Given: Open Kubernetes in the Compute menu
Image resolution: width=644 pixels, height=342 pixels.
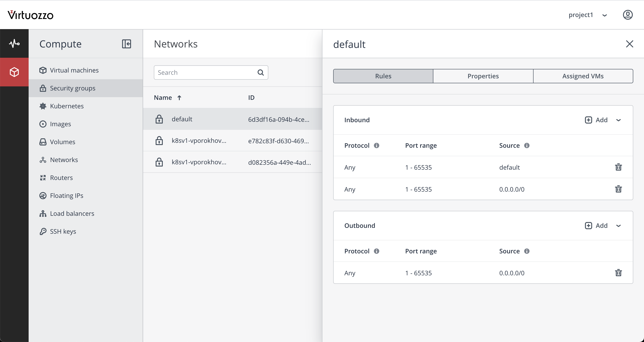Looking at the screenshot, I should 67,106.
